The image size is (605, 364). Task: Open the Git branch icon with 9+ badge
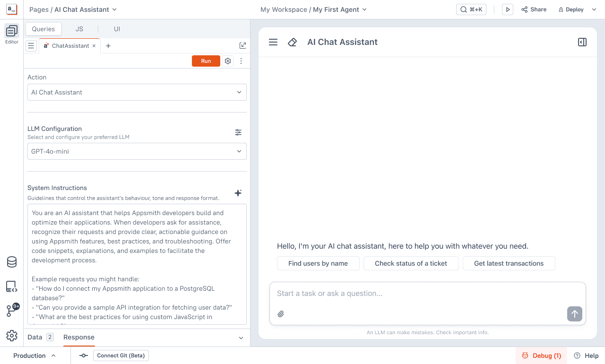point(12,311)
